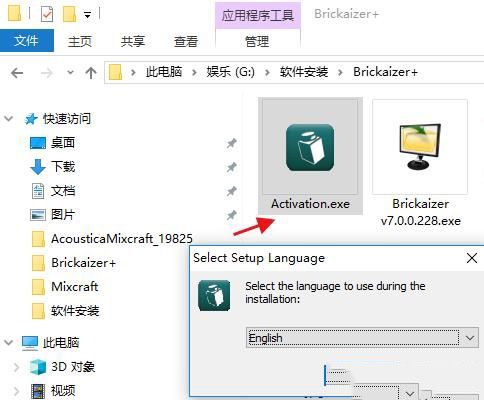The width and height of the screenshot is (484, 400).
Task: Select the Activation.exe file icon
Action: [x=310, y=147]
